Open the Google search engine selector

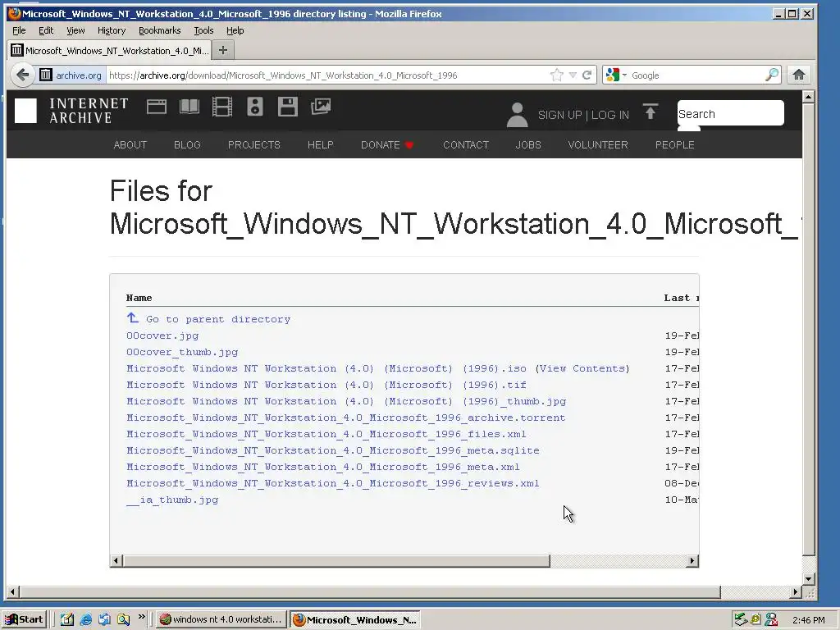[616, 75]
